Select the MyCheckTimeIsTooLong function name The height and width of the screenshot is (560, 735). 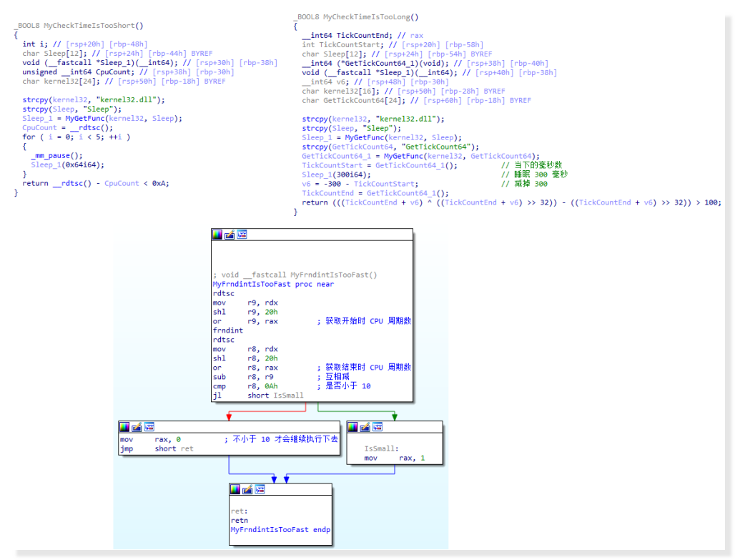tap(368, 16)
